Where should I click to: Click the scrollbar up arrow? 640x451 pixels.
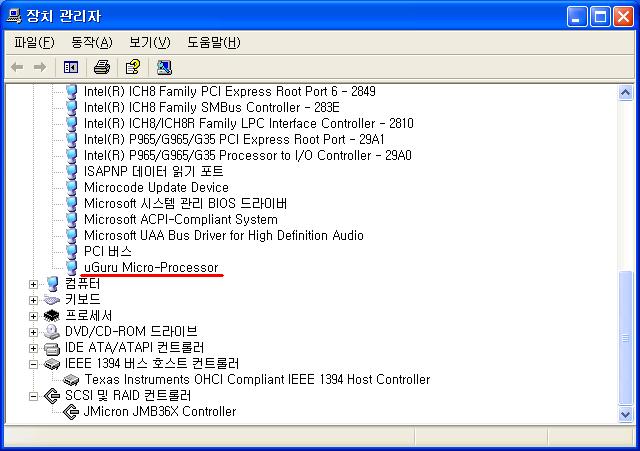point(625,93)
